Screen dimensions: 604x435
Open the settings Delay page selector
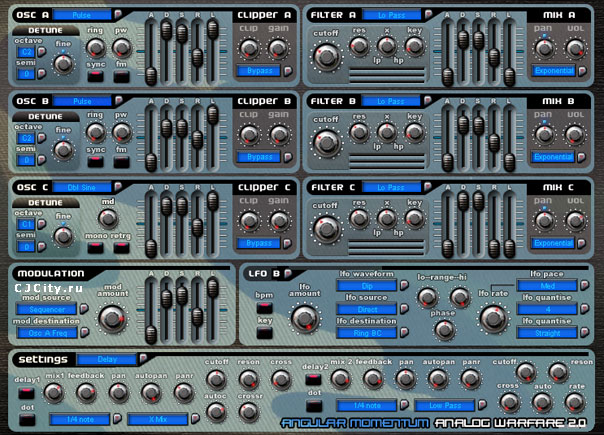tap(107, 359)
